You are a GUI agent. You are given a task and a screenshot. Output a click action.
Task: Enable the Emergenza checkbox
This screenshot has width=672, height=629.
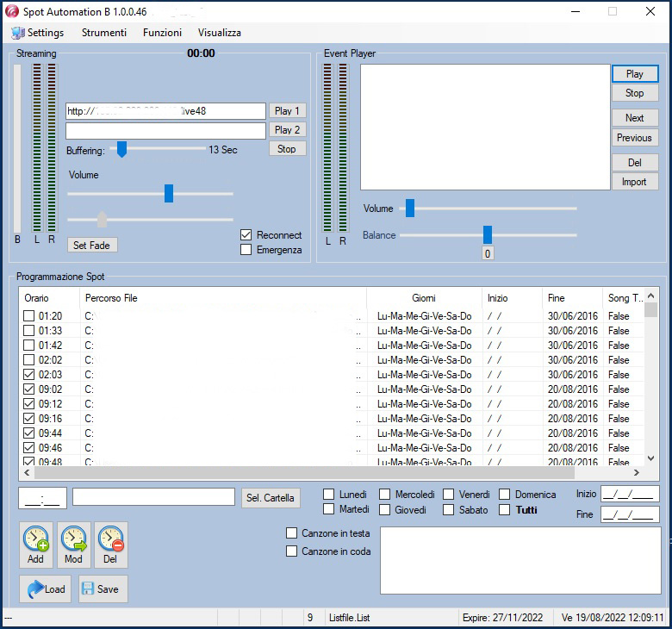246,250
